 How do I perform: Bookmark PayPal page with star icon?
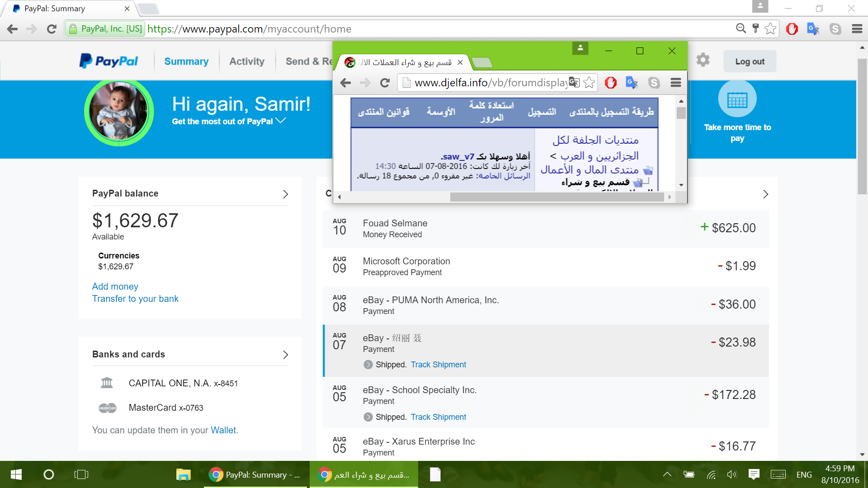pyautogui.click(x=770, y=29)
